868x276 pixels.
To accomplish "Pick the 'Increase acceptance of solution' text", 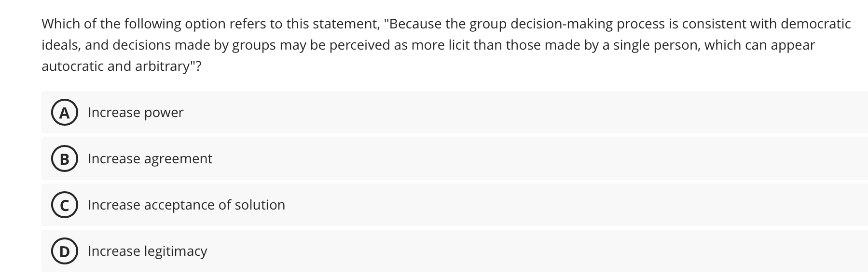I will (x=186, y=205).
